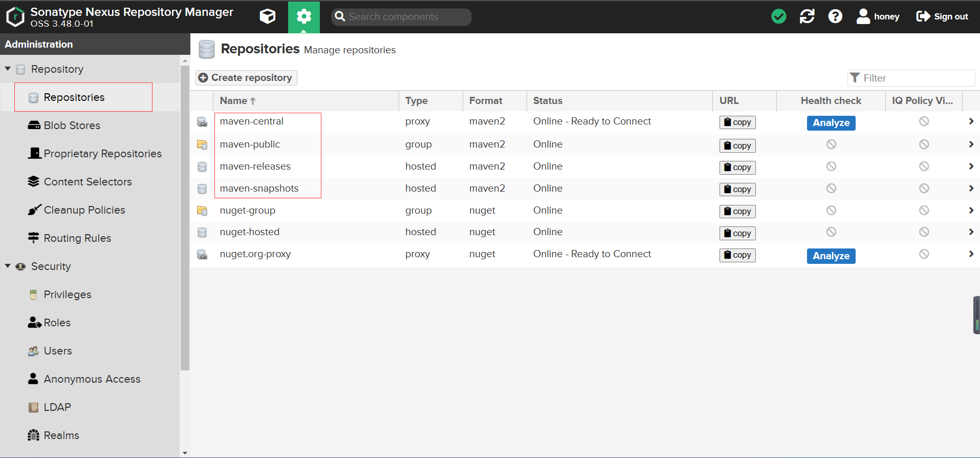Viewport: 980px width, 458px height.
Task: Click the Cleanup Policies broom icon
Action: tap(34, 210)
